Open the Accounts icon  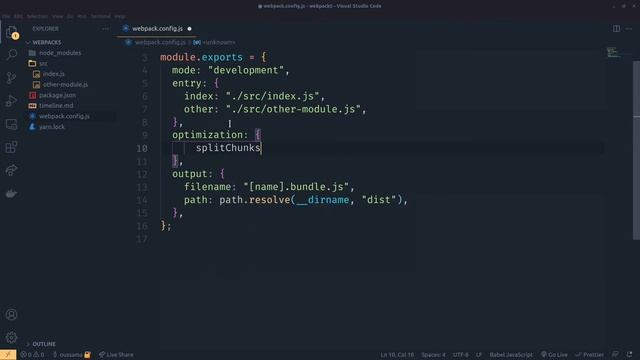point(11,314)
